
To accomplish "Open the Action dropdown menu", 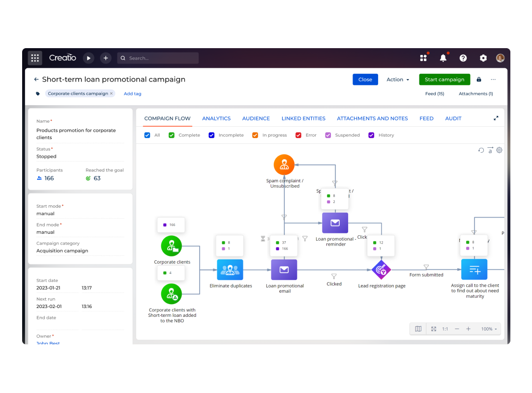I will tap(397, 79).
